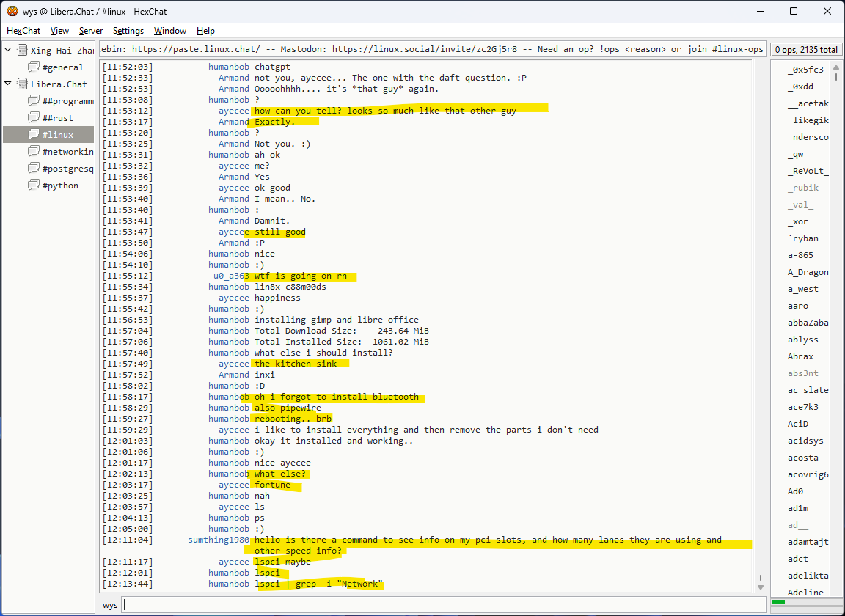Click the Xing-Hai-Zha server icon

coord(23,51)
